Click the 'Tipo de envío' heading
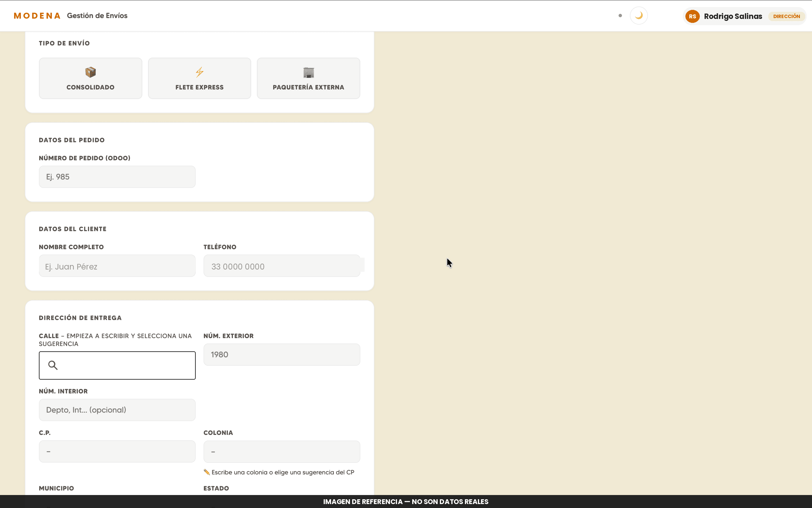Viewport: 812px width, 508px height. (64, 43)
